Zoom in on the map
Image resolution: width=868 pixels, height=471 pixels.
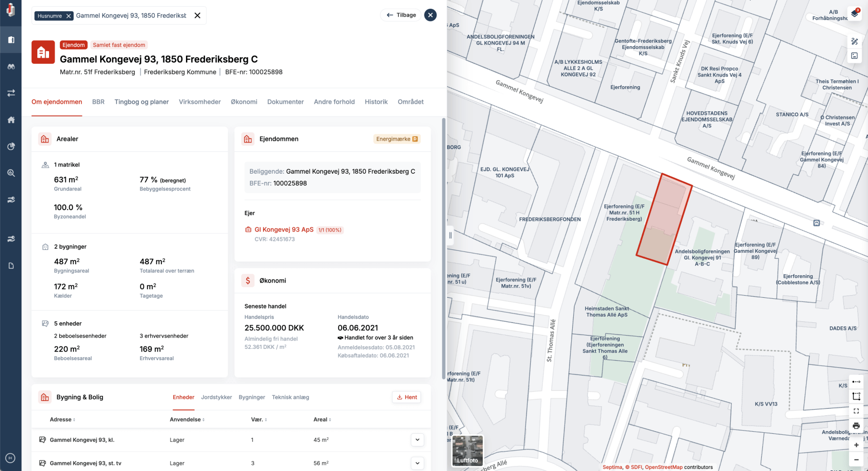856,445
